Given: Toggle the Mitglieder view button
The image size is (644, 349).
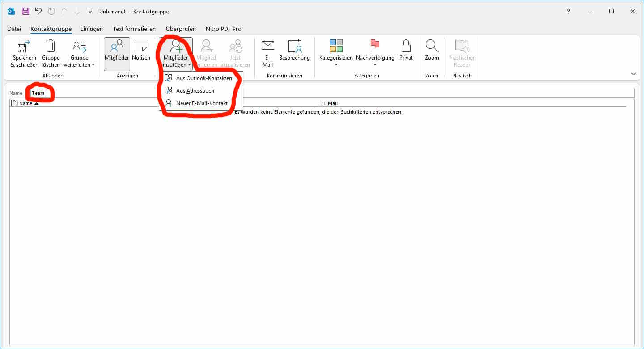Looking at the screenshot, I should [117, 53].
